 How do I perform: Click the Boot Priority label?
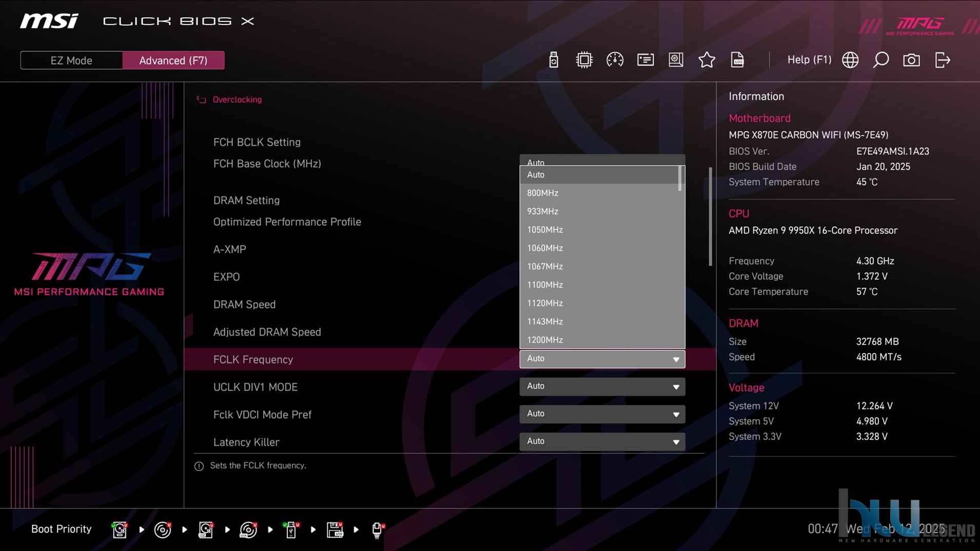click(61, 529)
